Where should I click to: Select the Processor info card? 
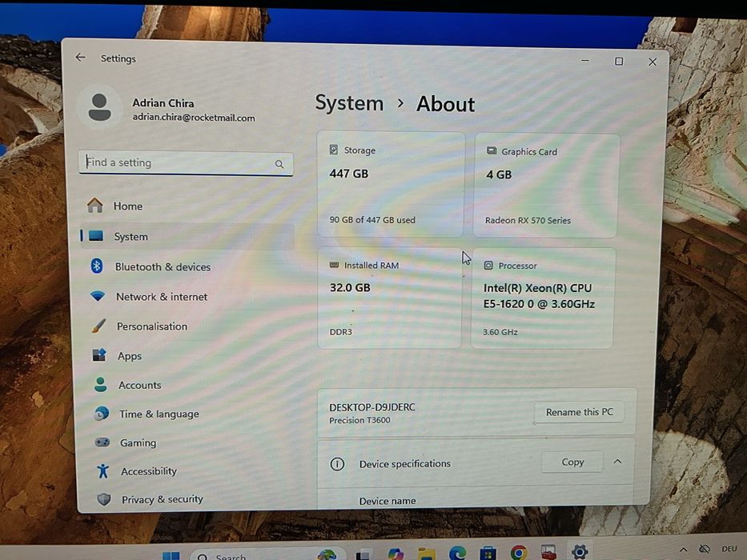(543, 298)
